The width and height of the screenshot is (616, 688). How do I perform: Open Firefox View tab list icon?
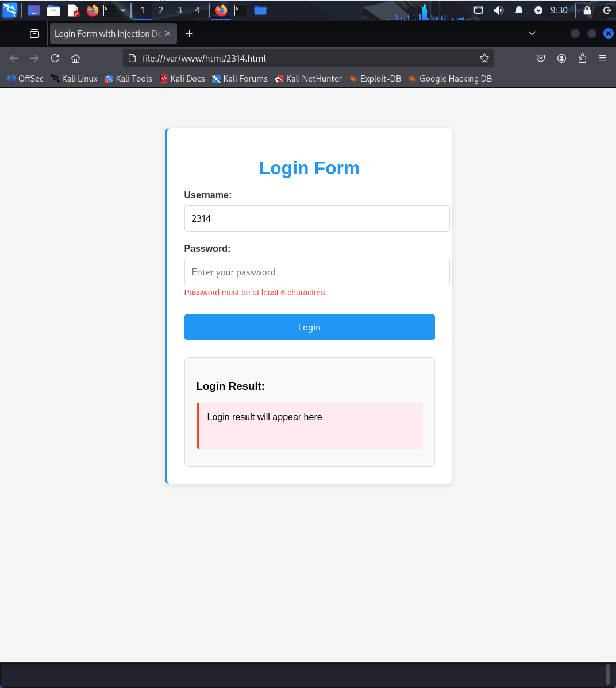point(34,34)
